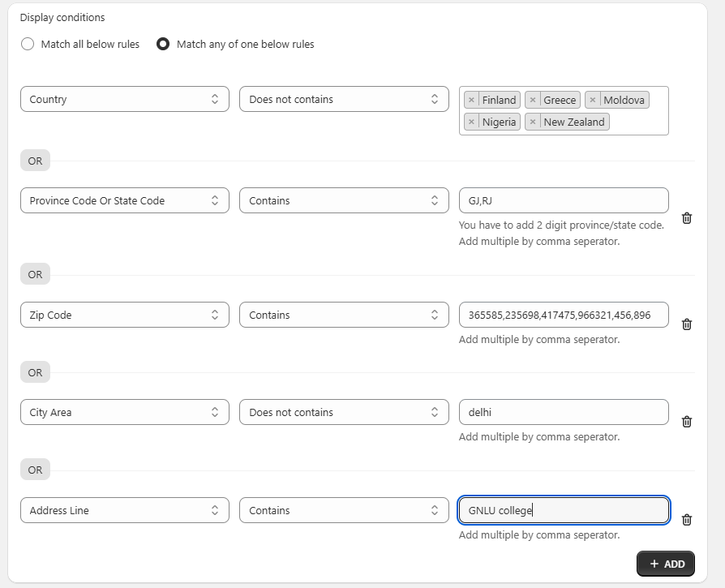Remove the City Area rule via trash icon
This screenshot has height=588, width=725.
coord(686,422)
